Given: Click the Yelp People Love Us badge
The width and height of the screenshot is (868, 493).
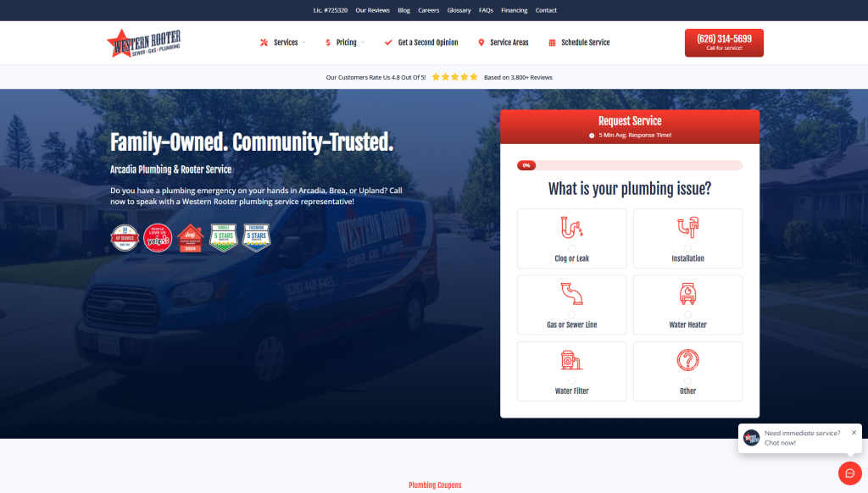Looking at the screenshot, I should click(x=158, y=238).
